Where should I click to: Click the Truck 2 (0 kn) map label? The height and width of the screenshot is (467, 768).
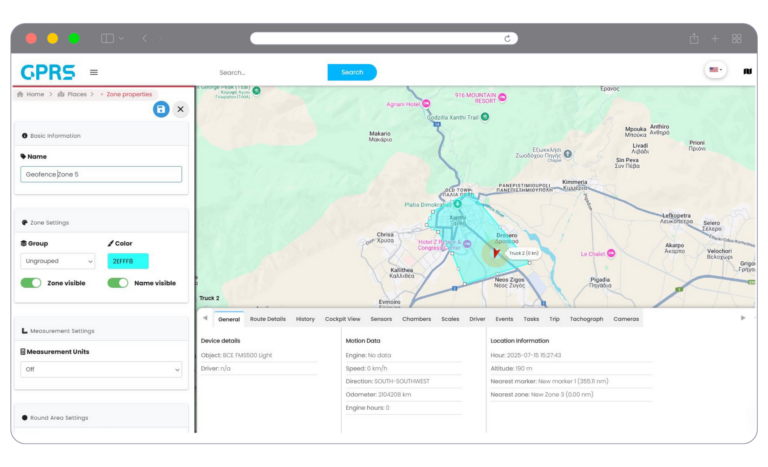pos(524,253)
